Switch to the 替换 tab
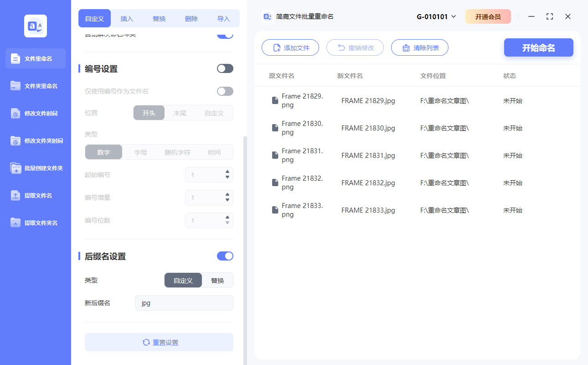Screen dimensions: 588x365 click(159, 18)
